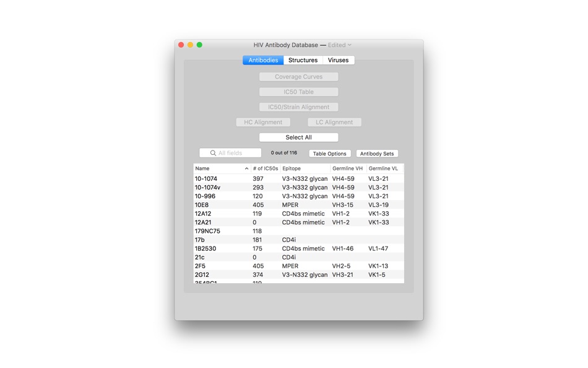Viewport: 588px width, 368px height.
Task: Select the 2G12 antibody row
Action: 298,274
